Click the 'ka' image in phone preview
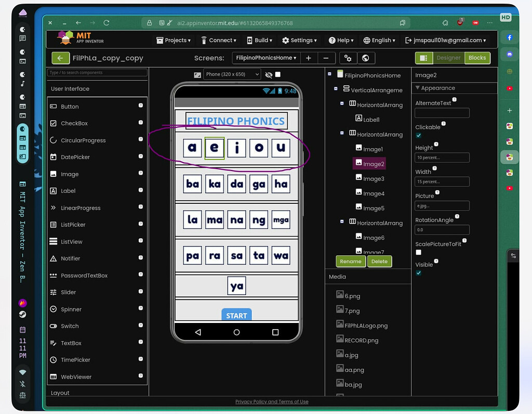 point(214,184)
